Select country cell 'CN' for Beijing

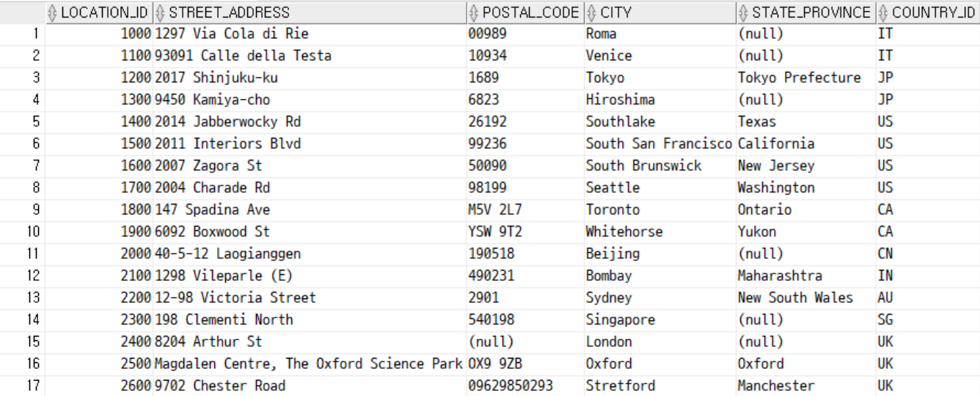pyautogui.click(x=928, y=254)
